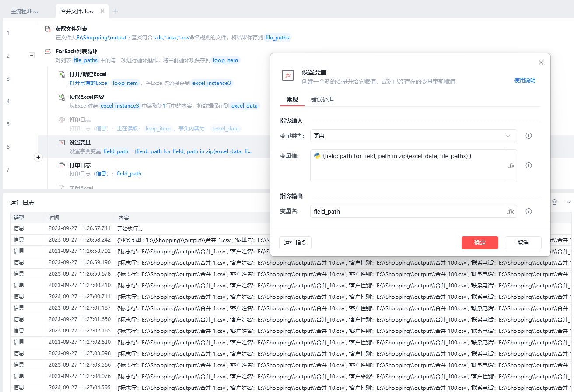Click the plus icon to add new flow tab
Screen dimensions: 574x392
(115, 11)
